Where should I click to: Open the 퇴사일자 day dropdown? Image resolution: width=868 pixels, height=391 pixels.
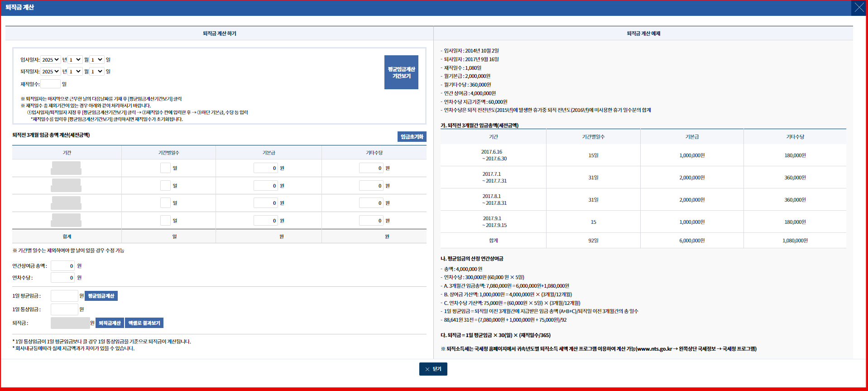(x=97, y=72)
